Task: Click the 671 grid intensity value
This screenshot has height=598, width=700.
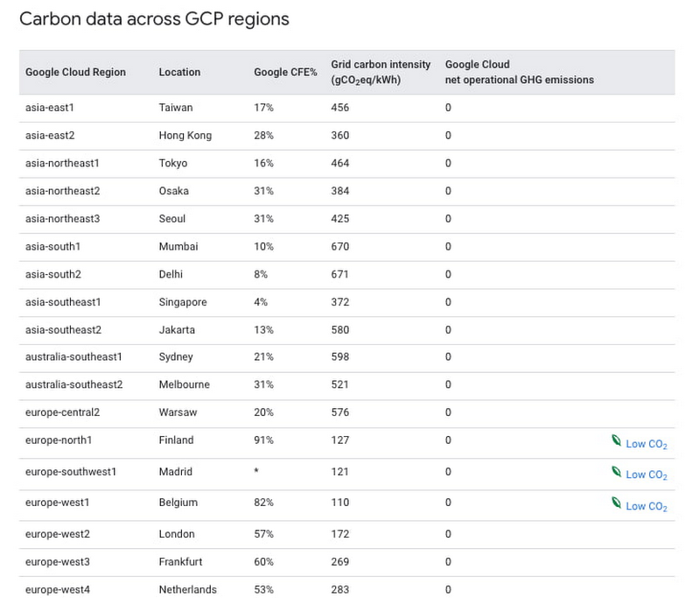Action: pyautogui.click(x=339, y=274)
